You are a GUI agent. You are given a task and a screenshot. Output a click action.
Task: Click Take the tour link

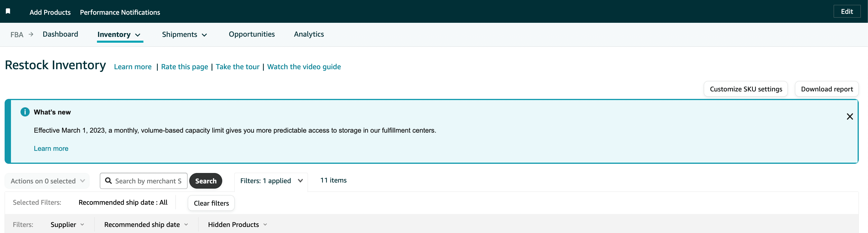[x=237, y=67]
